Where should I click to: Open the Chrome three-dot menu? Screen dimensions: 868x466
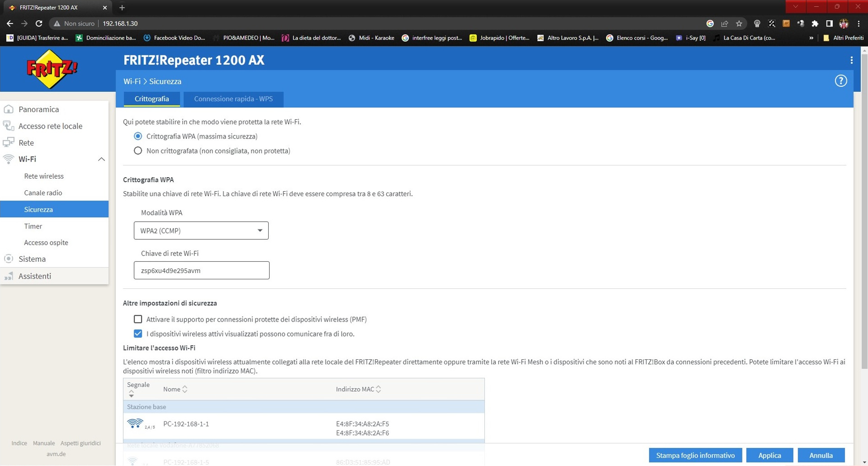(859, 23)
